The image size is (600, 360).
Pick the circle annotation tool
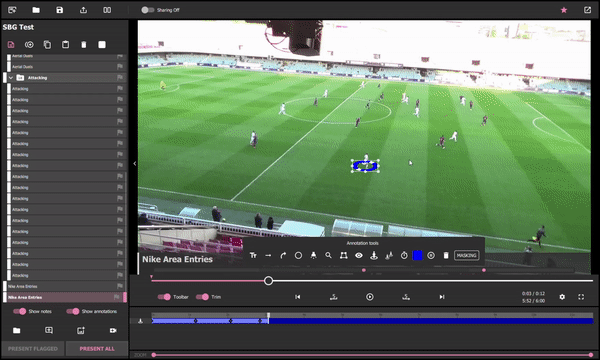coord(298,255)
